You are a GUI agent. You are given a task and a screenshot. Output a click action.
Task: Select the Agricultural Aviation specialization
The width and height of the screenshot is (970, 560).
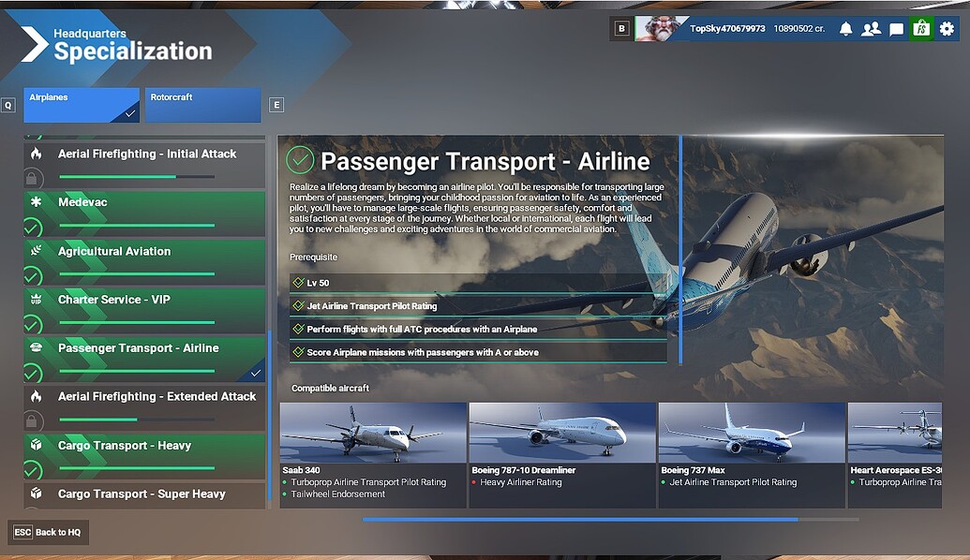(x=144, y=263)
